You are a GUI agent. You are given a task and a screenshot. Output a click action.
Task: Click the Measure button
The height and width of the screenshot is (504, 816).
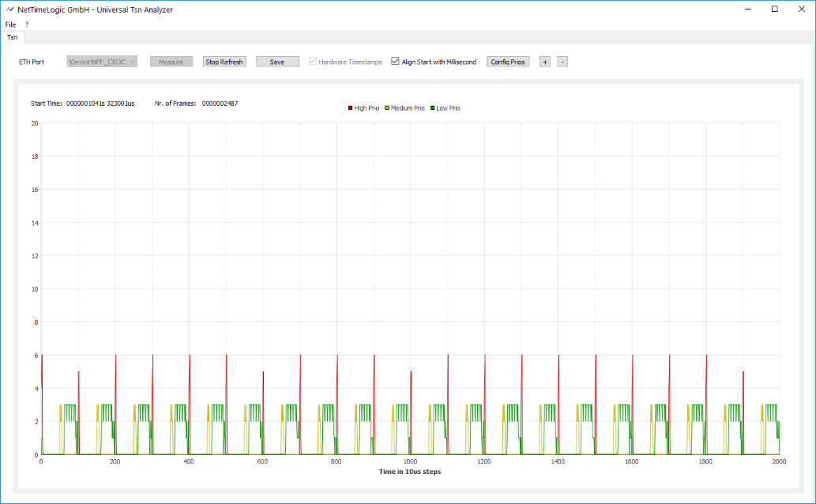tap(171, 62)
